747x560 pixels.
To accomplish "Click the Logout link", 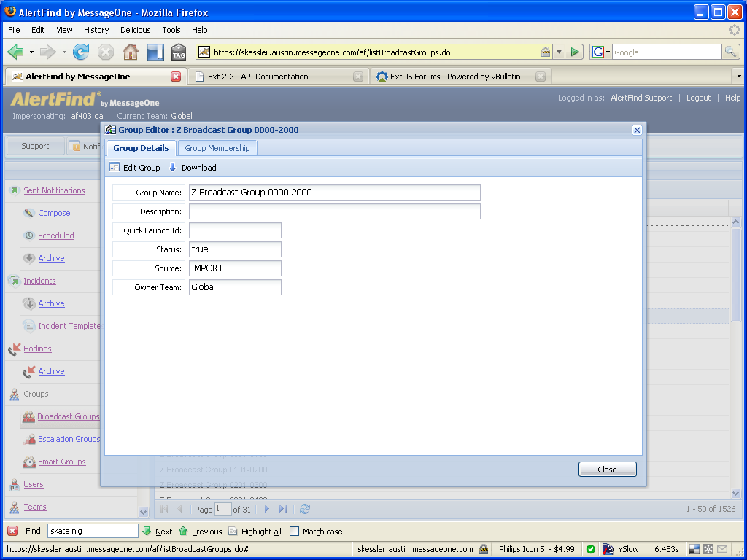I will tap(698, 98).
